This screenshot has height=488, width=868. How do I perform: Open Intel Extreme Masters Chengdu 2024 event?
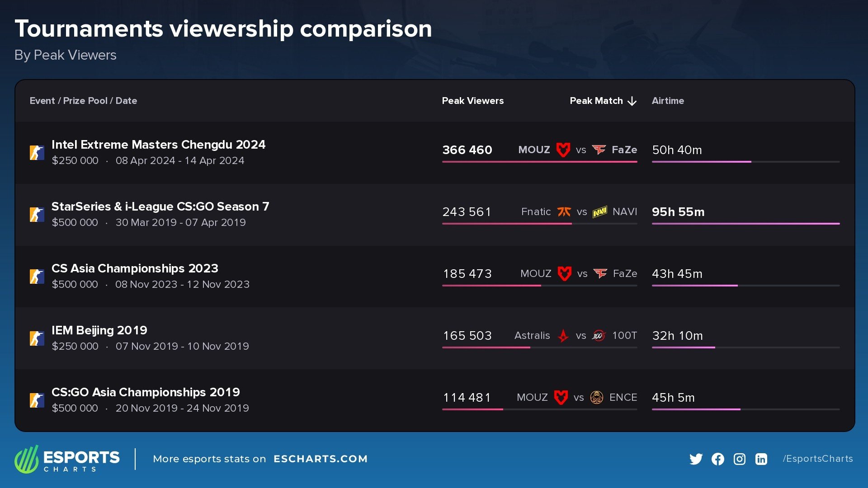click(x=158, y=145)
